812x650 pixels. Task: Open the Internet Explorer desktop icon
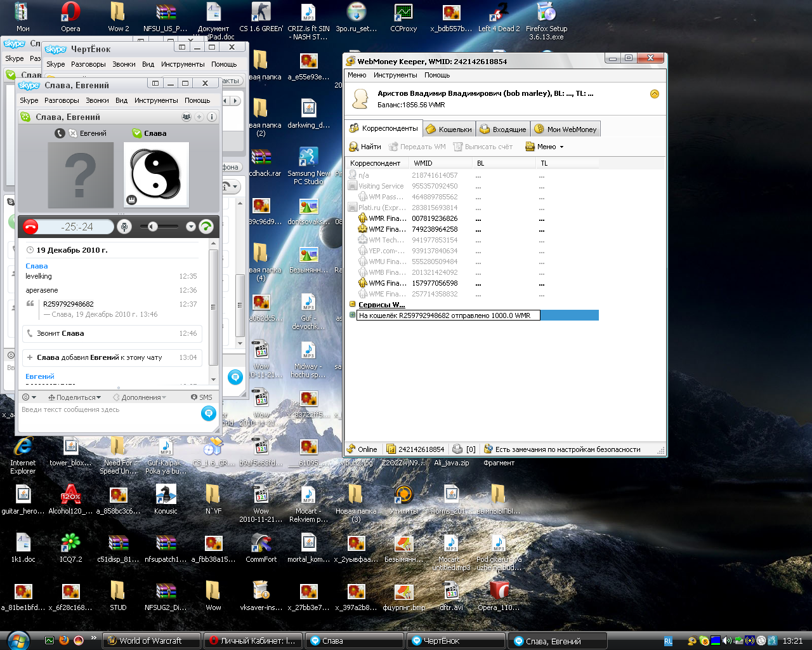click(23, 455)
